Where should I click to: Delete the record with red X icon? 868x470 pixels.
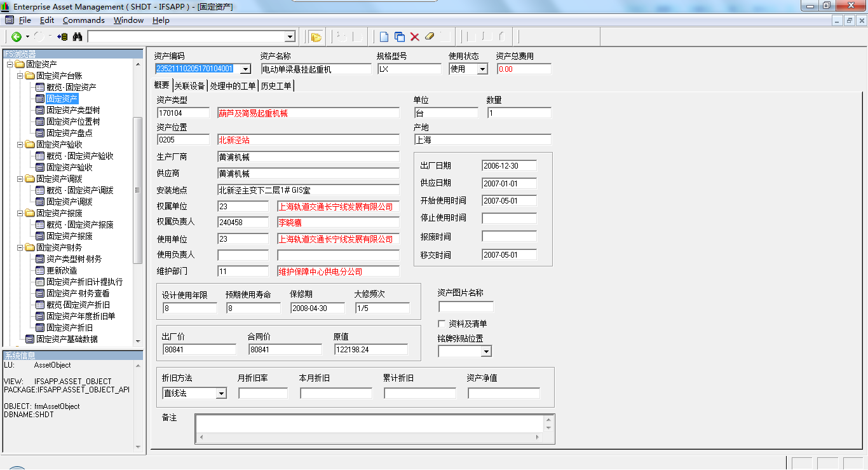click(414, 36)
